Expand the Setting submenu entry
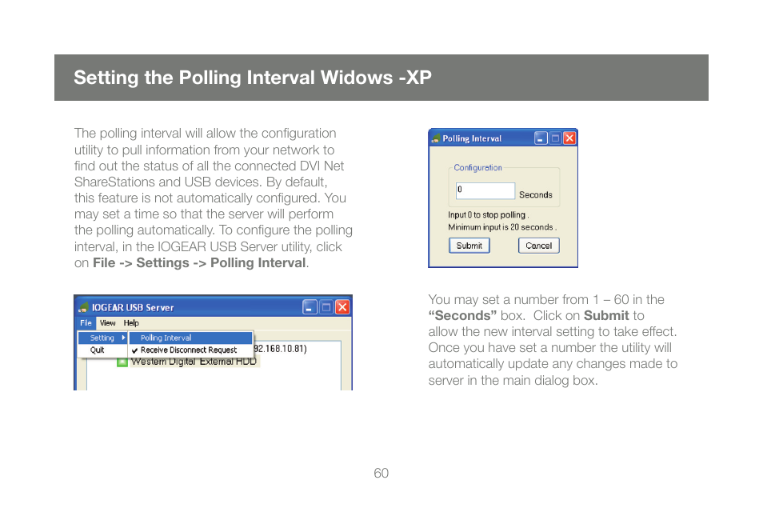Viewport: 763px width, 532px height. point(102,338)
